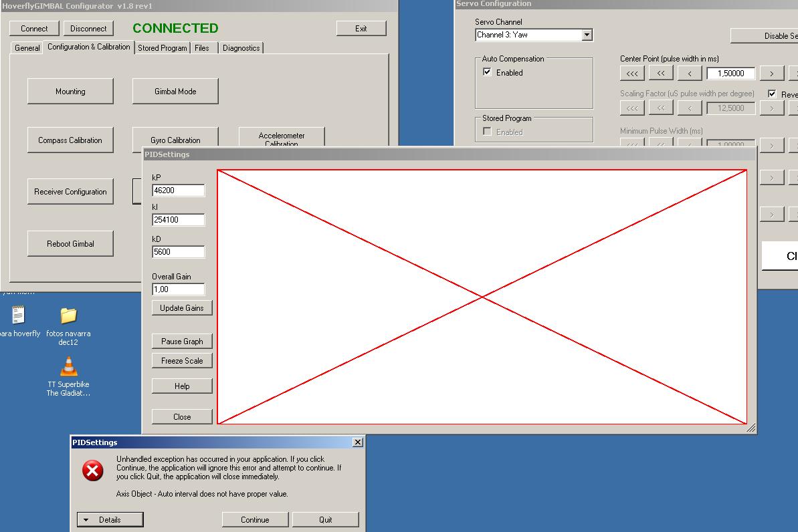Open the Servo Channel dropdown

[587, 35]
